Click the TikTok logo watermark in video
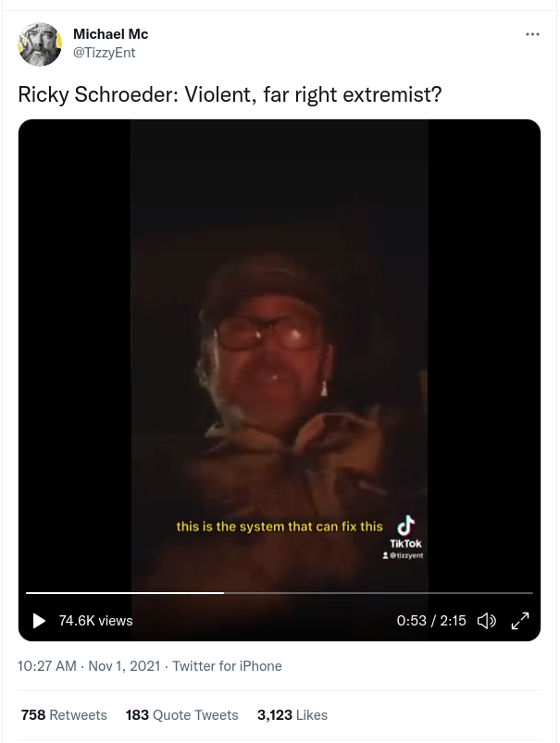The height and width of the screenshot is (743, 560). coord(405,532)
